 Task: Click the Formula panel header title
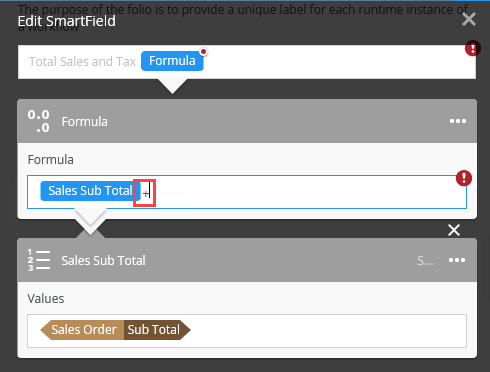pos(85,122)
